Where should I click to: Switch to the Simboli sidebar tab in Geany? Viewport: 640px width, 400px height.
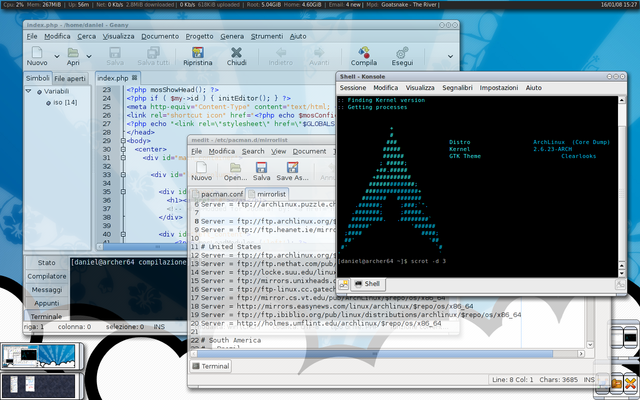(x=38, y=78)
